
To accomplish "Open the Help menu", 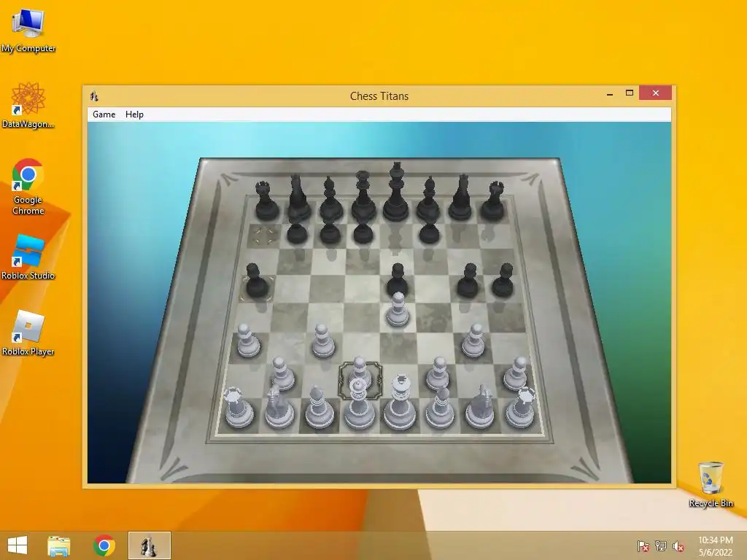I will click(x=134, y=114).
